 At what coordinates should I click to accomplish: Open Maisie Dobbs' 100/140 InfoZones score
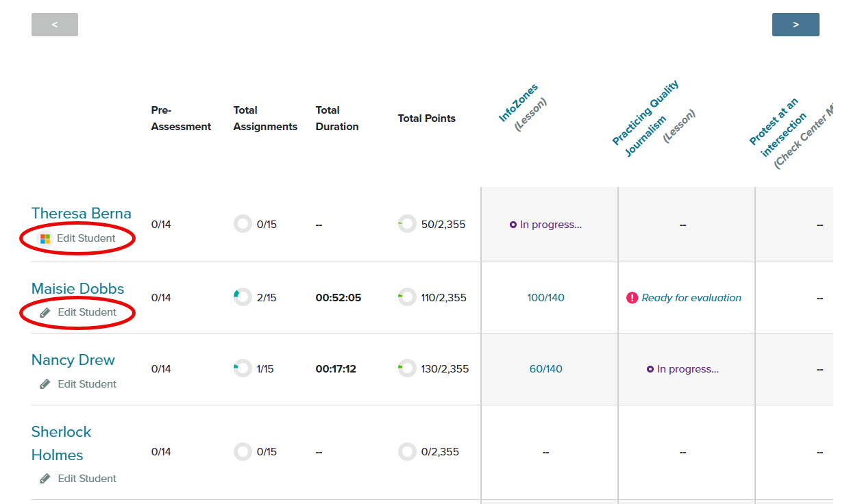point(545,298)
